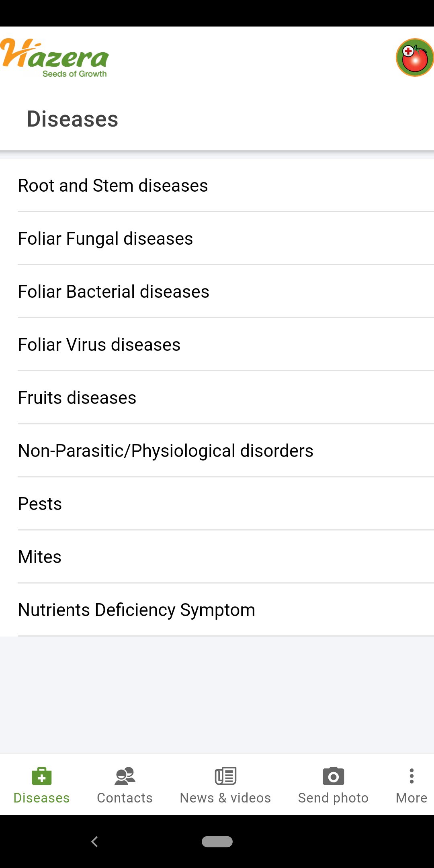Screen dimensions: 434x868
Task: Open the Fruits diseases list
Action: coord(77,398)
